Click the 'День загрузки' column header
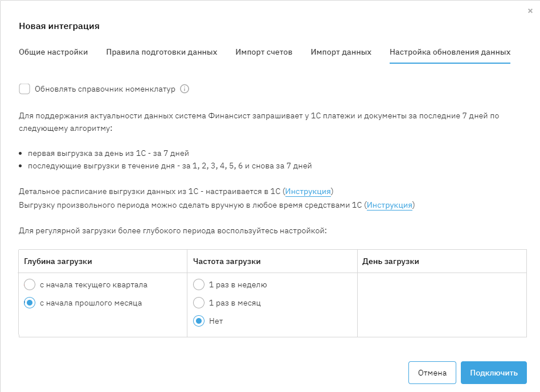 [x=391, y=261]
